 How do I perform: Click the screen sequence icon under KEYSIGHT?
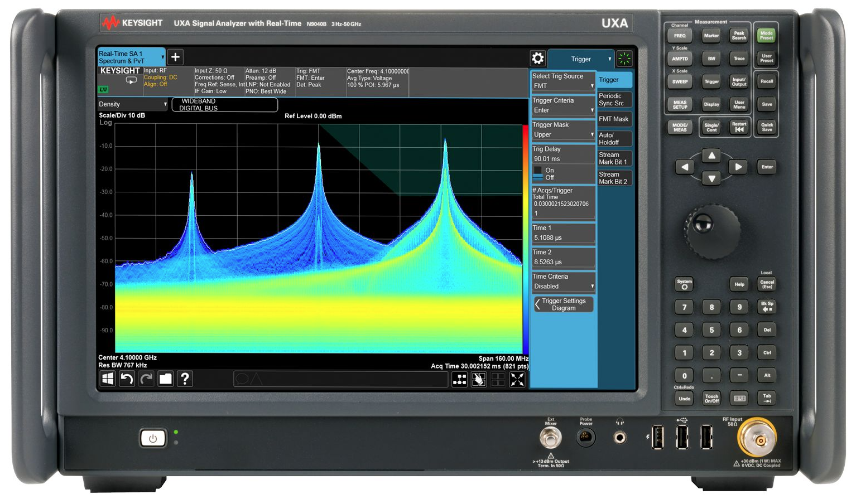131,81
